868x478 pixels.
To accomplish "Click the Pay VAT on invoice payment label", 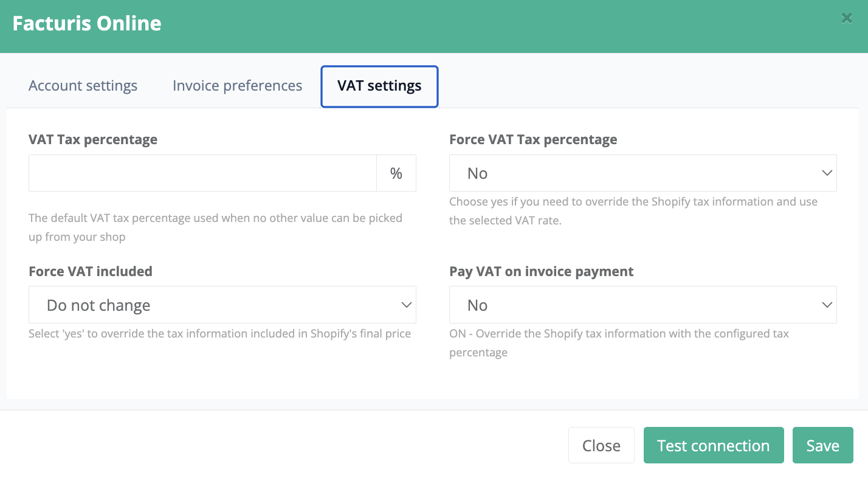I will (x=541, y=271).
